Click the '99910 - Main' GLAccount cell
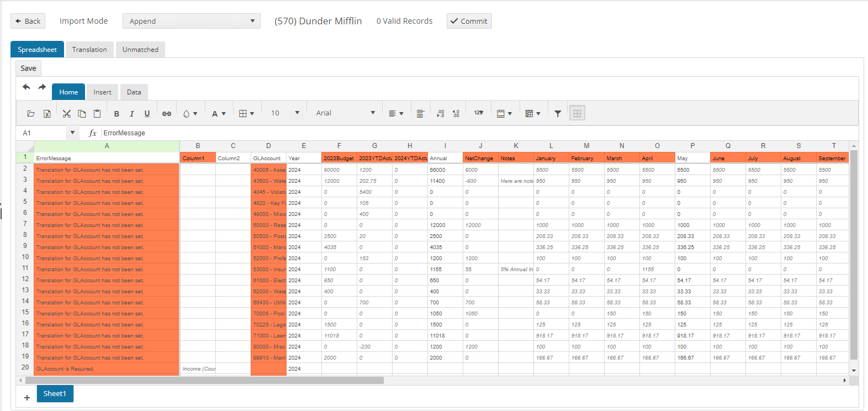 coord(268,357)
